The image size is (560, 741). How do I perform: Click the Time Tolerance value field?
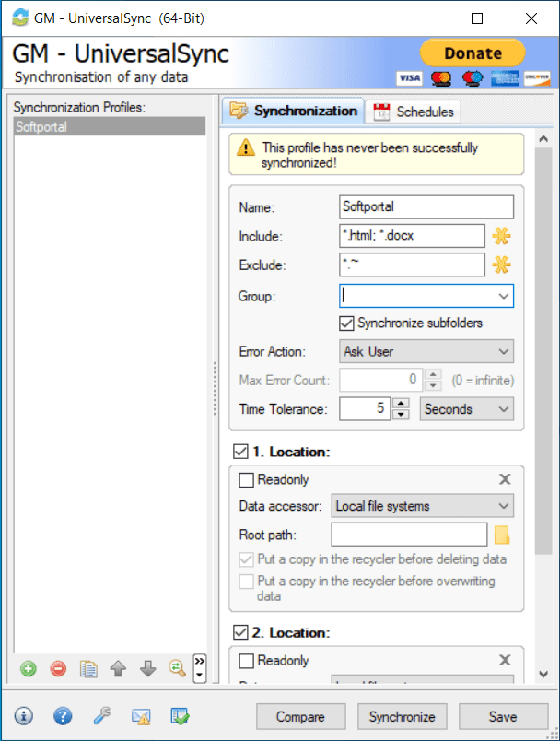(x=365, y=409)
